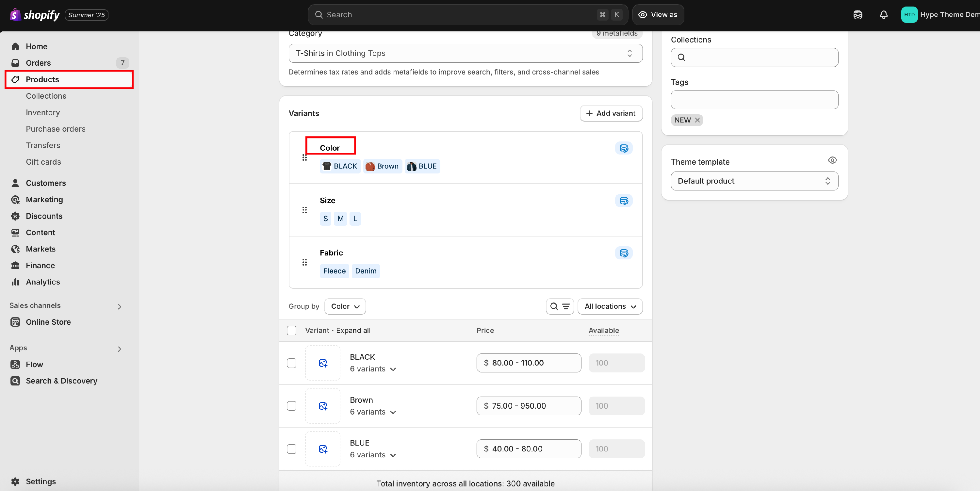Click the Home icon in sidebar
The width and height of the screenshot is (980, 491).
pos(15,46)
